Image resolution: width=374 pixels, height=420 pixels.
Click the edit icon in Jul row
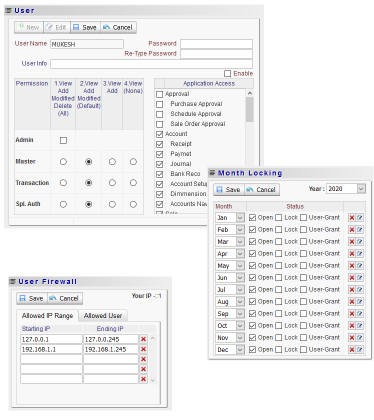click(359, 290)
